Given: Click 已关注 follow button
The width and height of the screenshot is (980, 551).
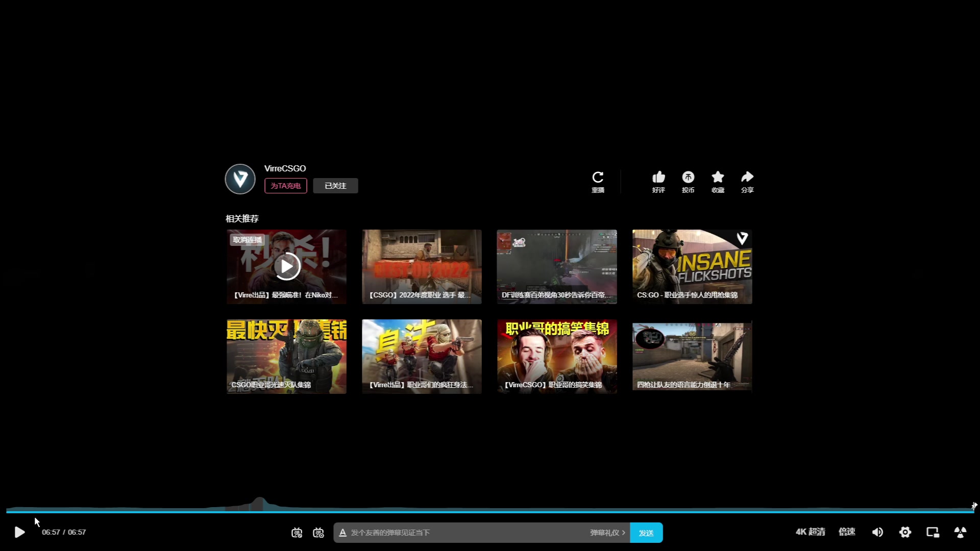Looking at the screenshot, I should click(x=335, y=186).
